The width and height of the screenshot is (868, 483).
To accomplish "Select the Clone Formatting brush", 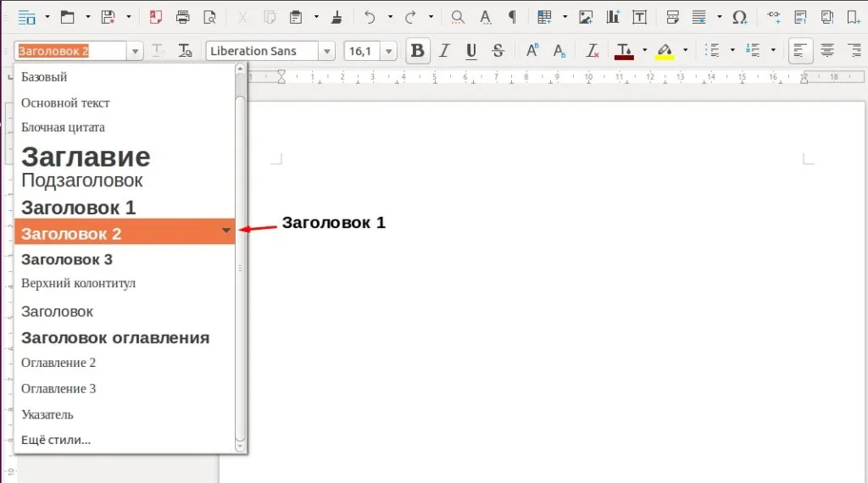I will pyautogui.click(x=337, y=17).
